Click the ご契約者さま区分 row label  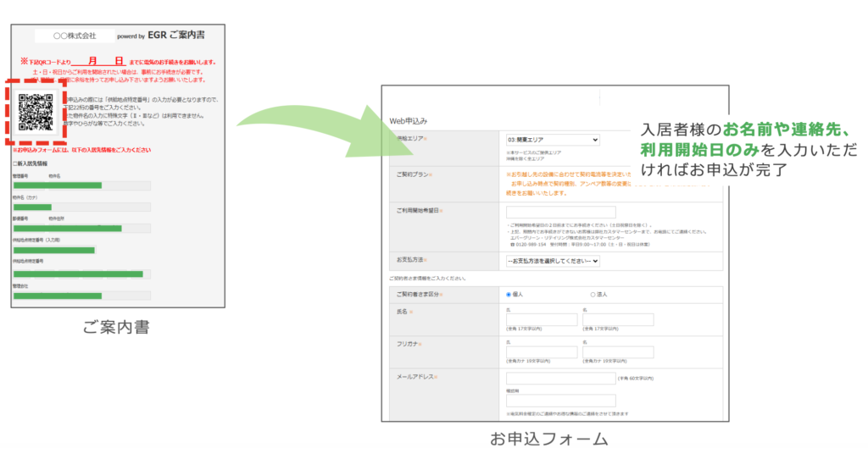tap(419, 295)
